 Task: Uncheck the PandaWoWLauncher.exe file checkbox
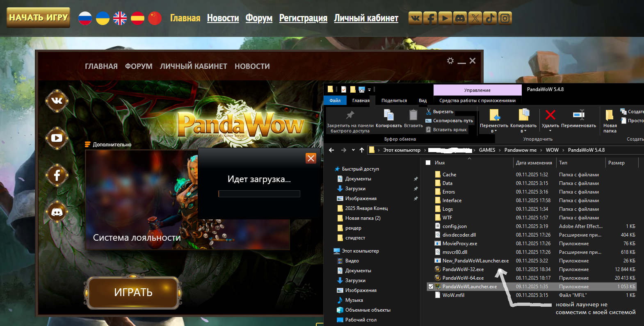click(431, 287)
